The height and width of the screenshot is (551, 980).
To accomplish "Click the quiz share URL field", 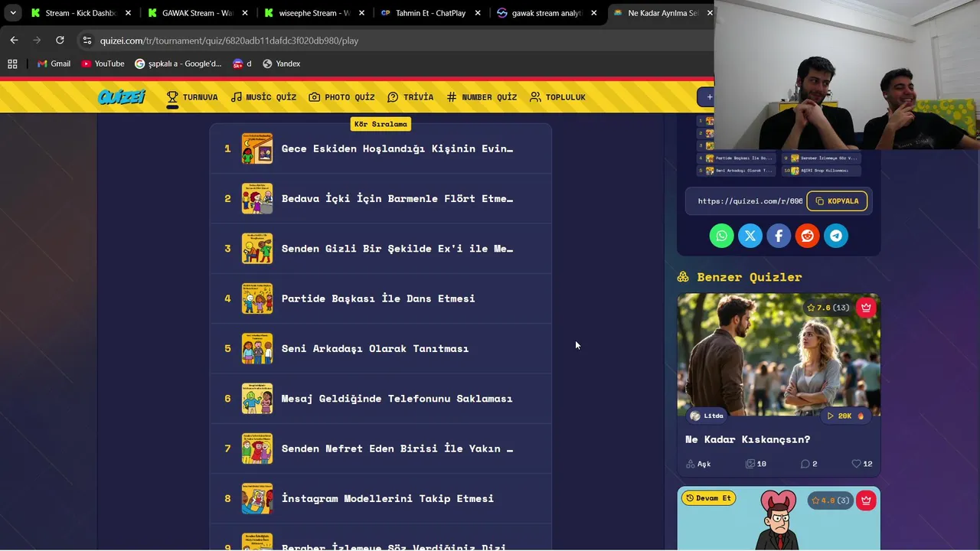I will [x=750, y=201].
